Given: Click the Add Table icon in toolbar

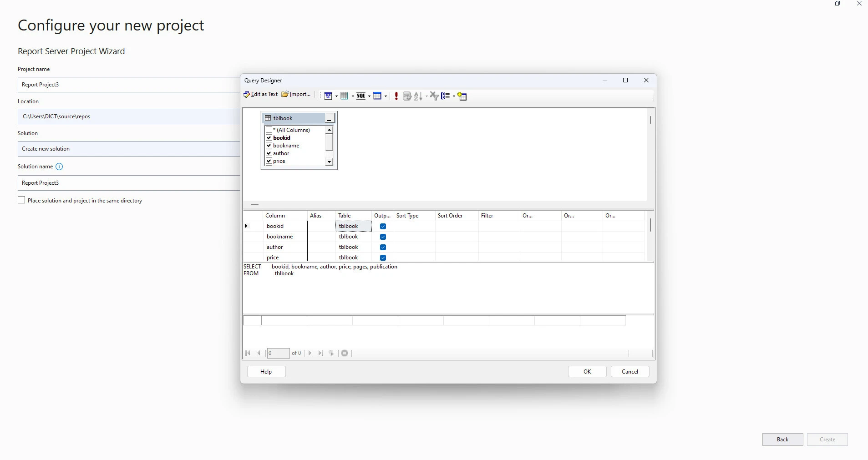Looking at the screenshot, I should [x=462, y=96].
